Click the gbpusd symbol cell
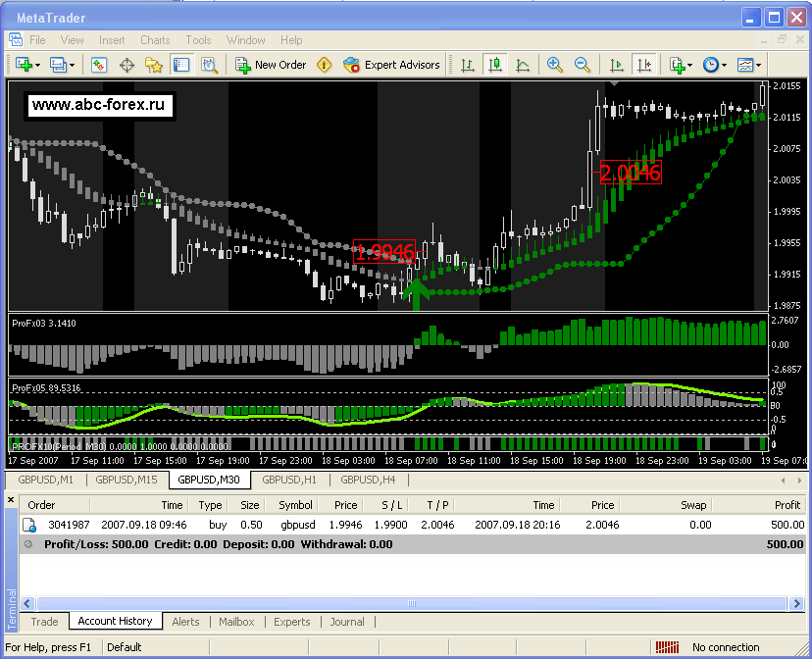This screenshot has width=812, height=659. pyautogui.click(x=298, y=525)
